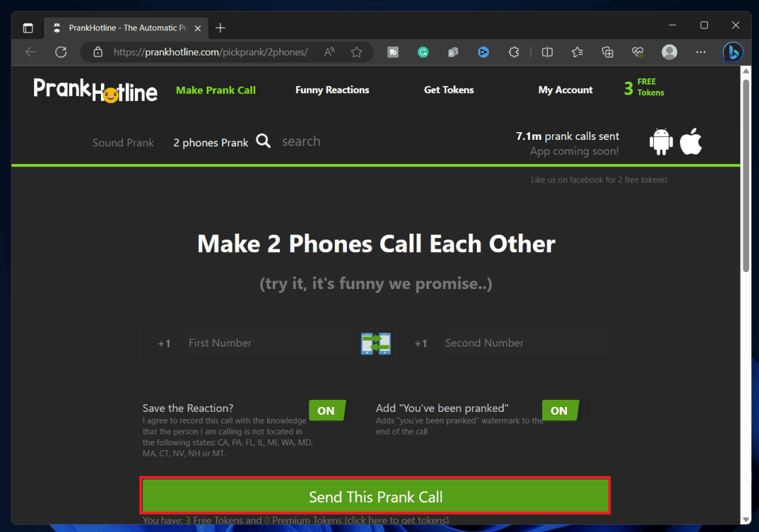Open the search magnifier icon
The height and width of the screenshot is (532, 759).
(x=263, y=141)
